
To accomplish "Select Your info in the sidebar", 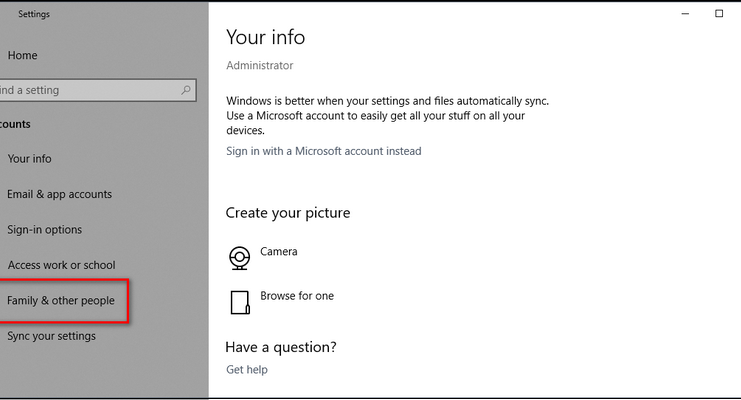I will tap(29, 159).
